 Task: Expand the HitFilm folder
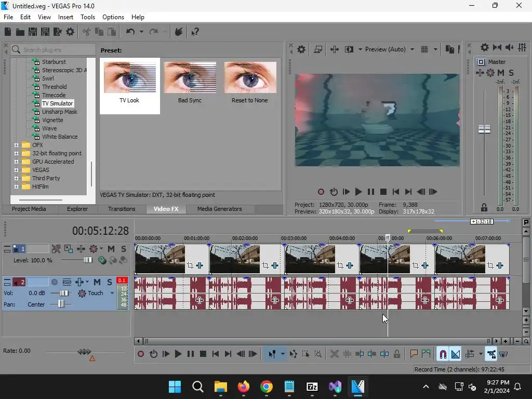click(16, 187)
